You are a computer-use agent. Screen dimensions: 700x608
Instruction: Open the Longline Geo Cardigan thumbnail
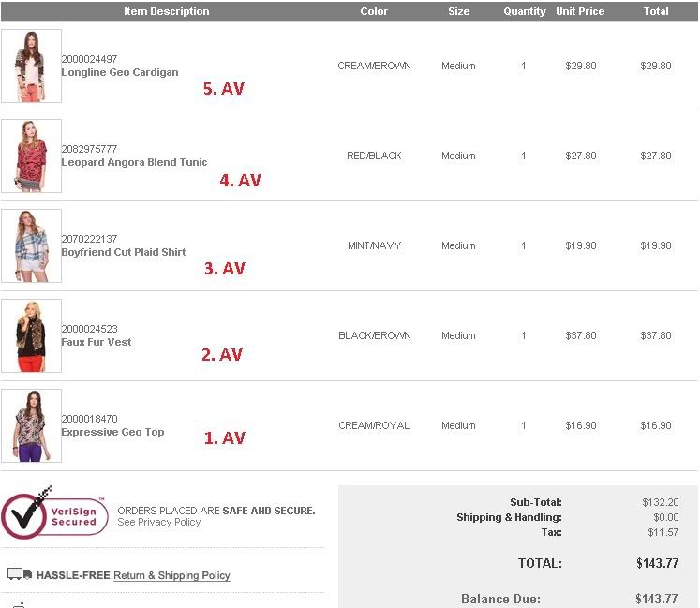31,67
